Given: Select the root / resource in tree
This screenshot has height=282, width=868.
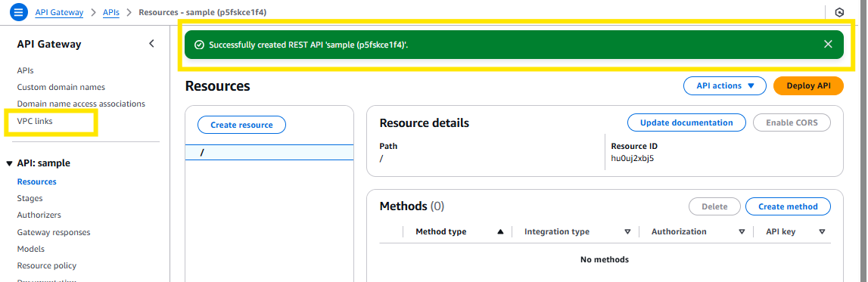Looking at the screenshot, I should tap(269, 153).
